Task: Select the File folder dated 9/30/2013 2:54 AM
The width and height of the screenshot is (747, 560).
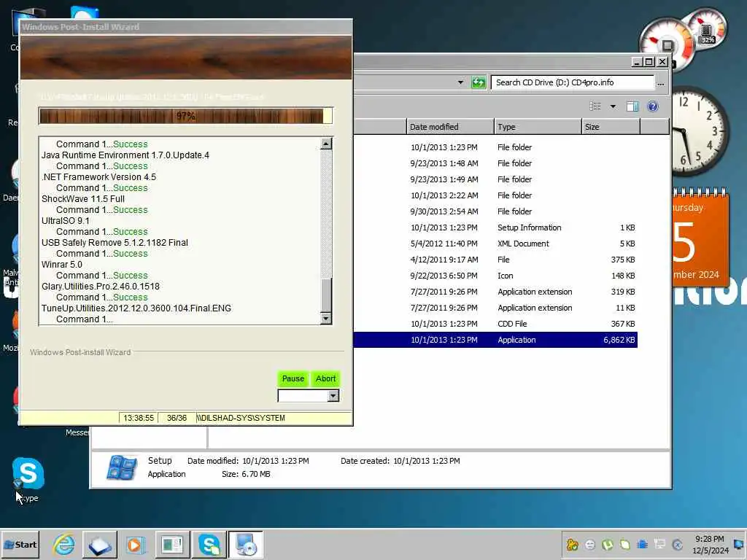Action: (x=495, y=211)
